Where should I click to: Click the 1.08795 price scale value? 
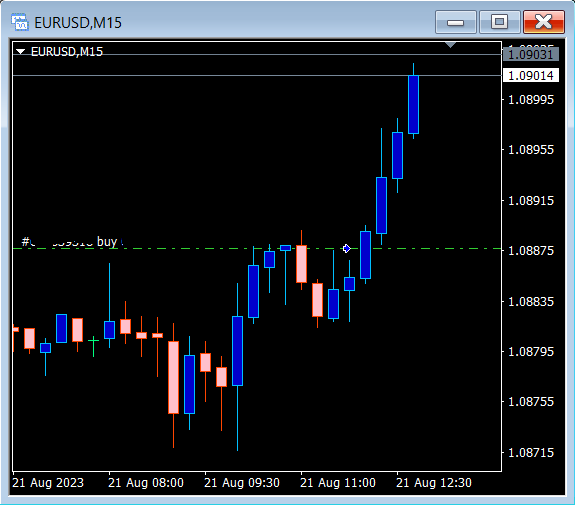[x=531, y=352]
